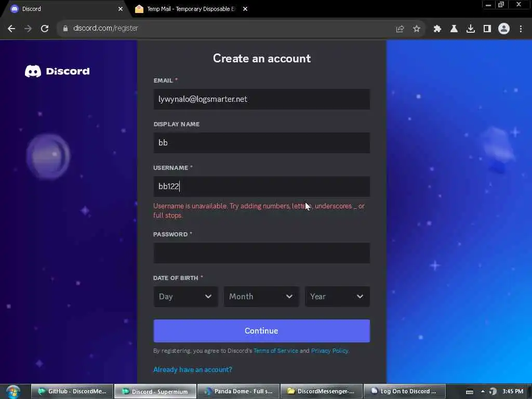Click the Discord logo on the page
Image resolution: width=532 pixels, height=399 pixels.
[57, 71]
